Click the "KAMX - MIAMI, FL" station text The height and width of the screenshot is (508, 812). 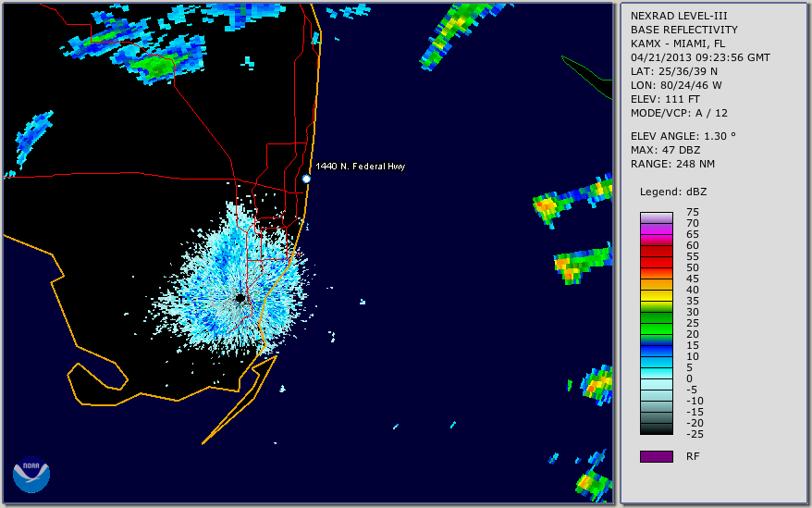(x=678, y=44)
